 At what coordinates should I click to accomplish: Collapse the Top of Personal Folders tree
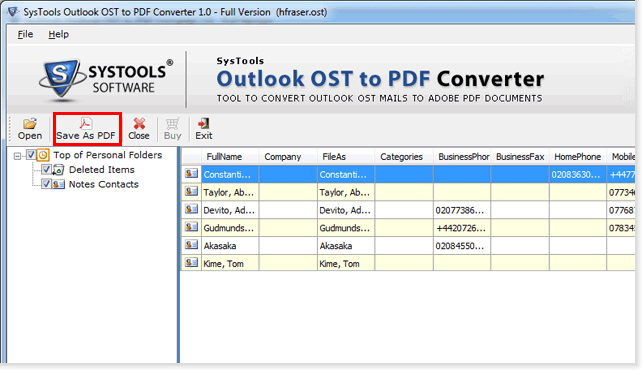(x=17, y=156)
